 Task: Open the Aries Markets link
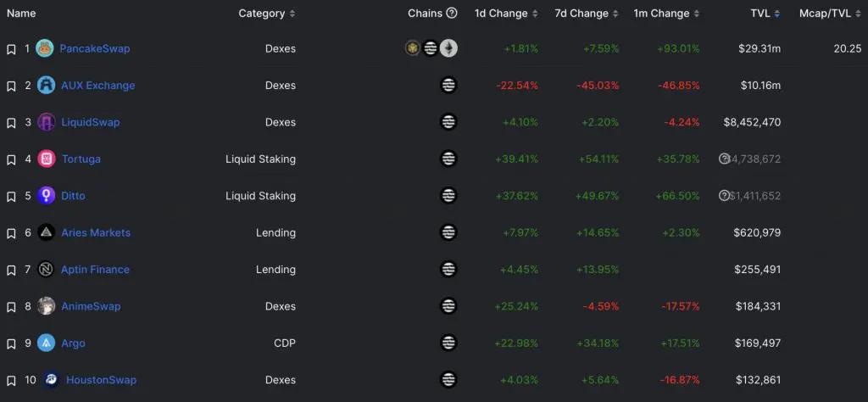click(x=96, y=232)
